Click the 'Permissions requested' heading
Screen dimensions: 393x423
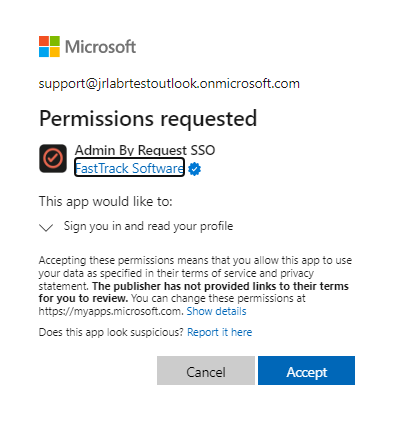tap(148, 119)
